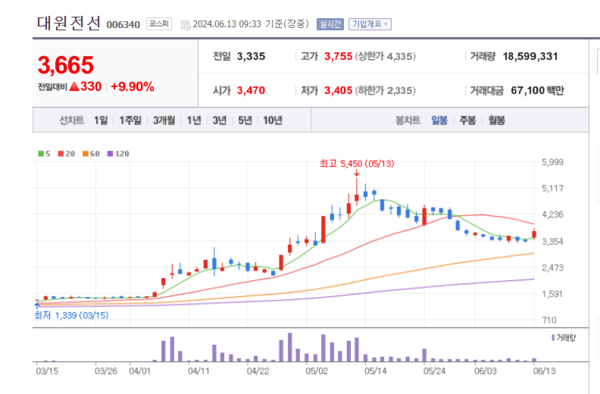Click the 06/13 date axis label
Viewport: 600px width, 394px height.
(x=544, y=371)
